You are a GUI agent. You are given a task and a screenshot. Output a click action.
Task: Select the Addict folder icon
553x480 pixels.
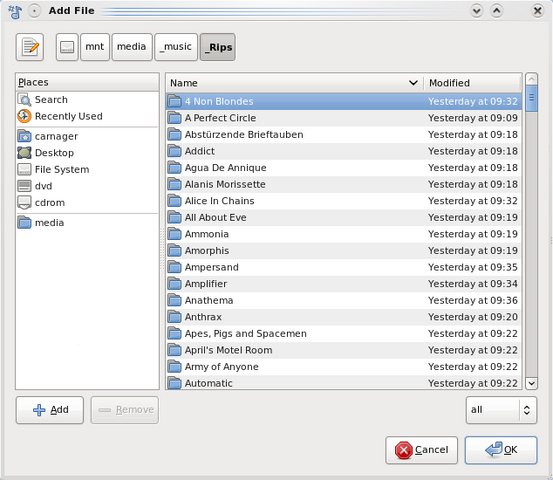point(174,151)
